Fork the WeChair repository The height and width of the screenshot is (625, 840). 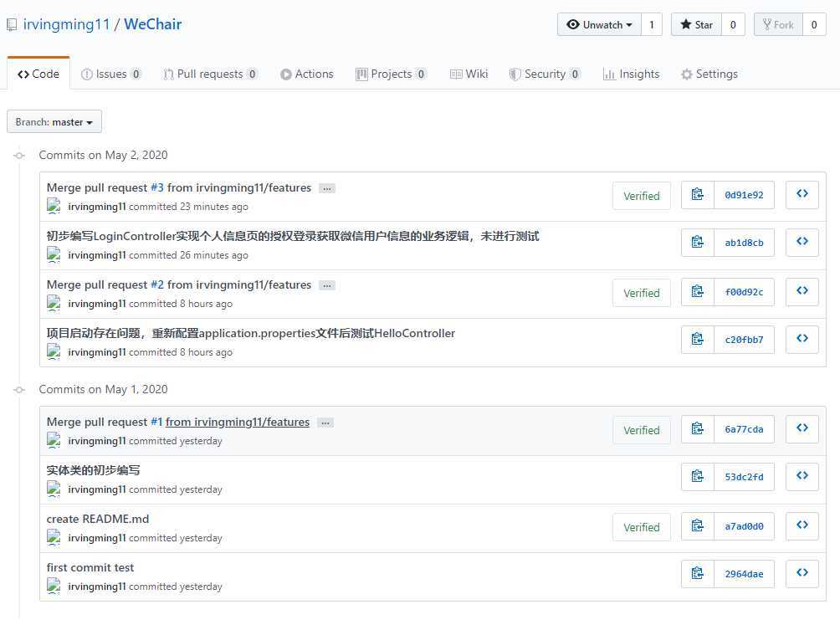click(778, 24)
